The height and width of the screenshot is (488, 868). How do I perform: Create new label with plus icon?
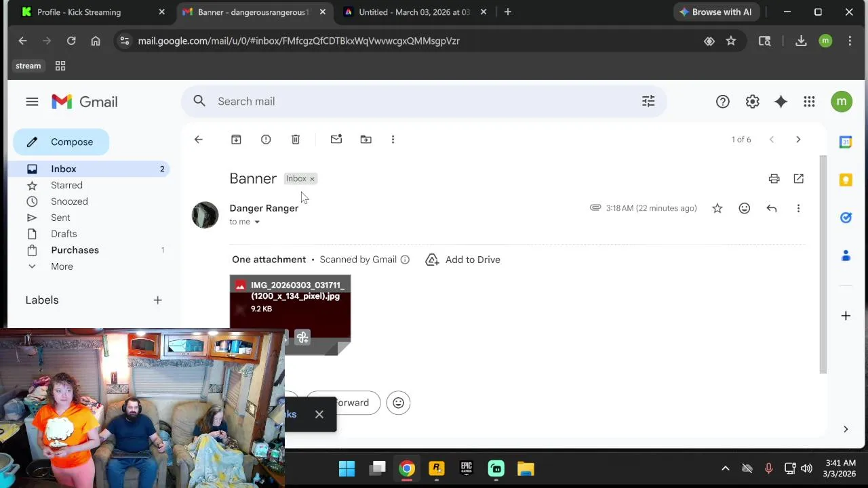coord(157,300)
